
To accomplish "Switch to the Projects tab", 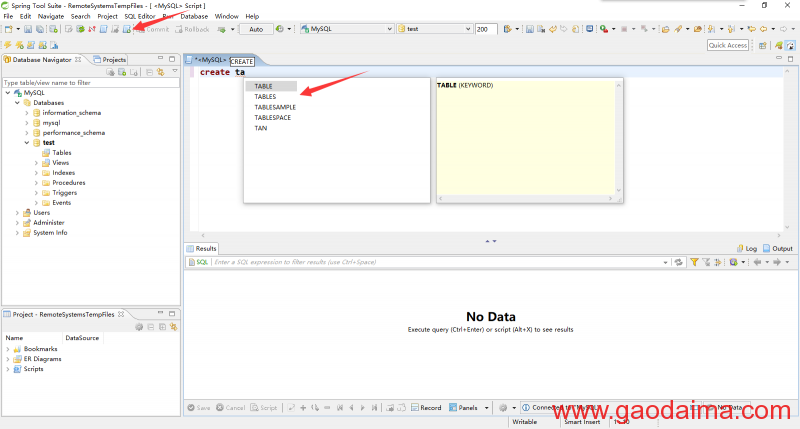I will [109, 60].
